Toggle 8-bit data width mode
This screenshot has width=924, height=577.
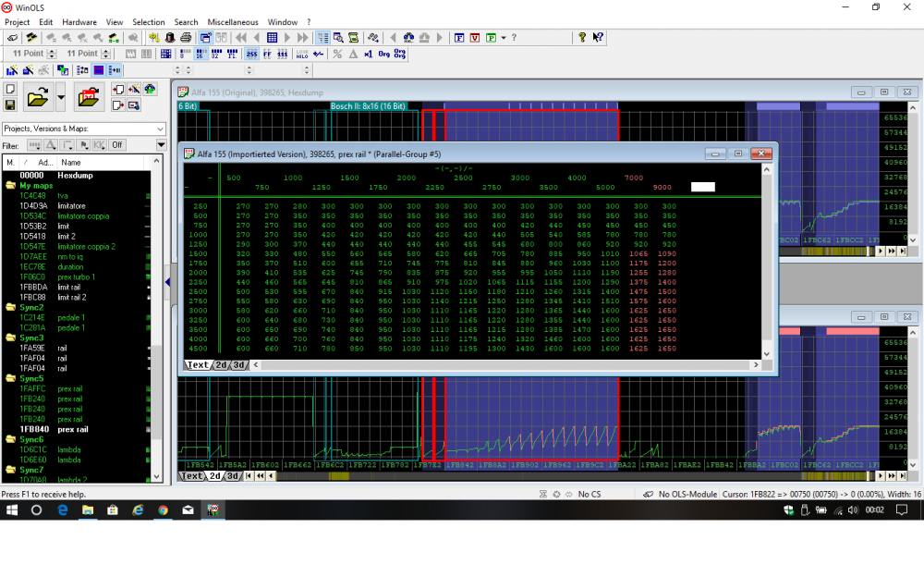pos(185,54)
